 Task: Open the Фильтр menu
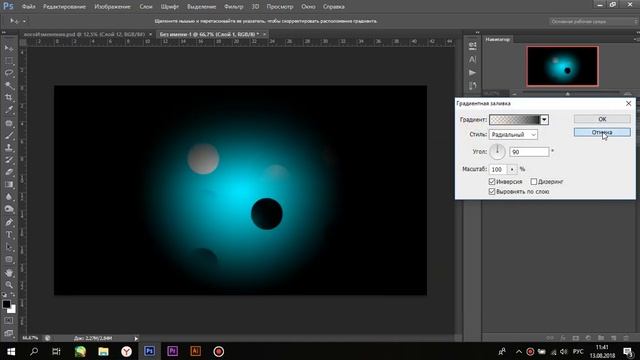[x=233, y=7]
